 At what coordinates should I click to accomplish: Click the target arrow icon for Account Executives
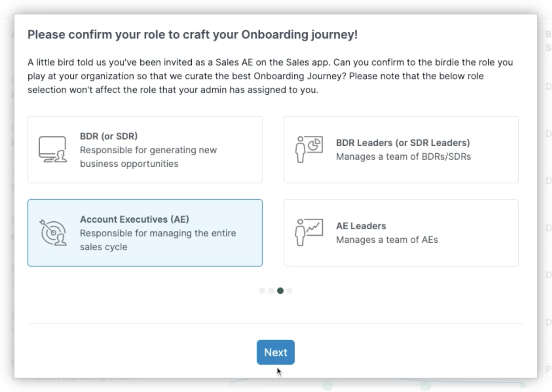pyautogui.click(x=53, y=232)
